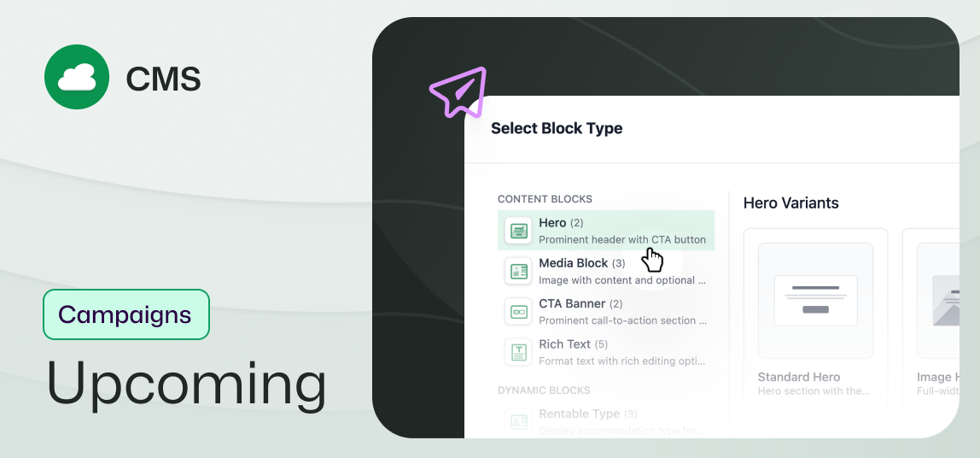This screenshot has width=980, height=458.
Task: Click the Select Block Type dialog title
Action: pos(557,129)
